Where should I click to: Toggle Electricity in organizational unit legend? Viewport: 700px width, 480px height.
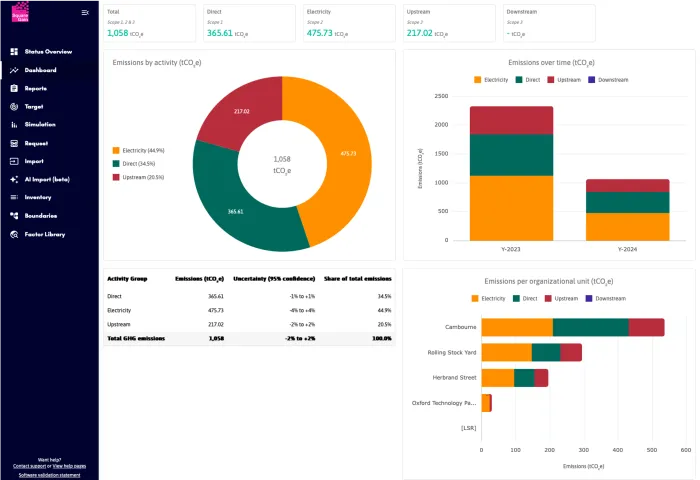(488, 298)
